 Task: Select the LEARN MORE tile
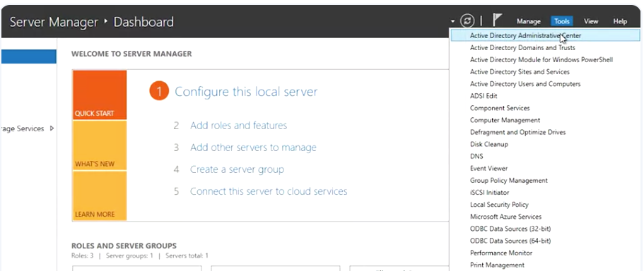(x=100, y=195)
